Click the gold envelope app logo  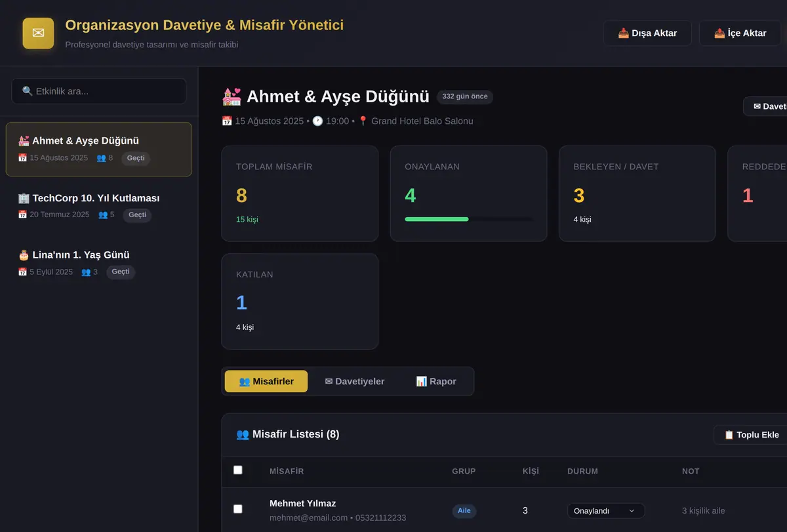[38, 33]
